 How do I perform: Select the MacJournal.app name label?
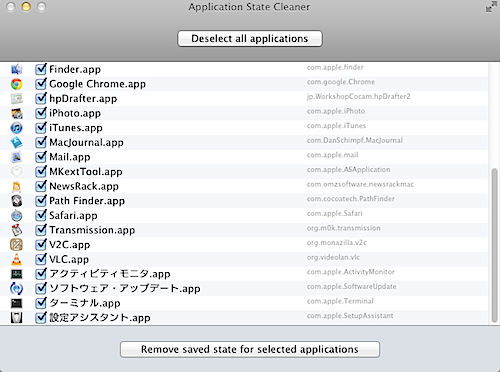86,143
